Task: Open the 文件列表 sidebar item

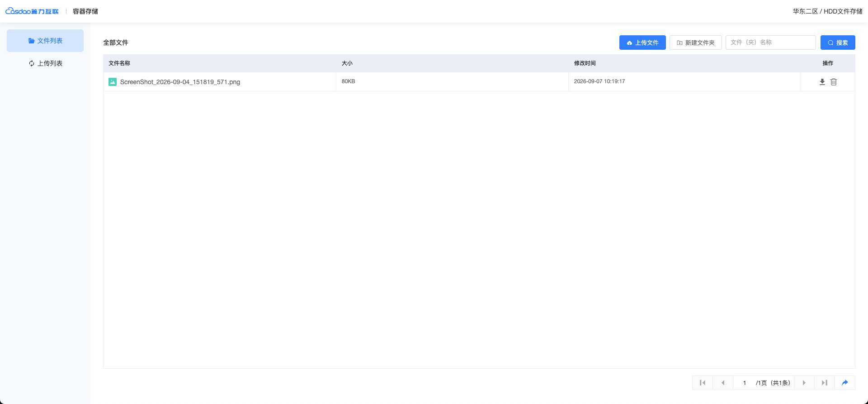Action: [x=45, y=41]
